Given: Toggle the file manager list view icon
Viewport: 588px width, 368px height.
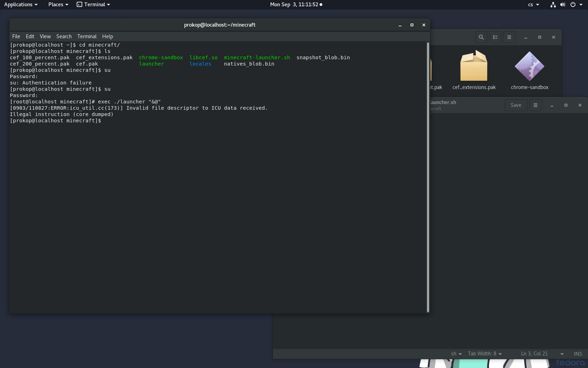Looking at the screenshot, I should coord(495,37).
